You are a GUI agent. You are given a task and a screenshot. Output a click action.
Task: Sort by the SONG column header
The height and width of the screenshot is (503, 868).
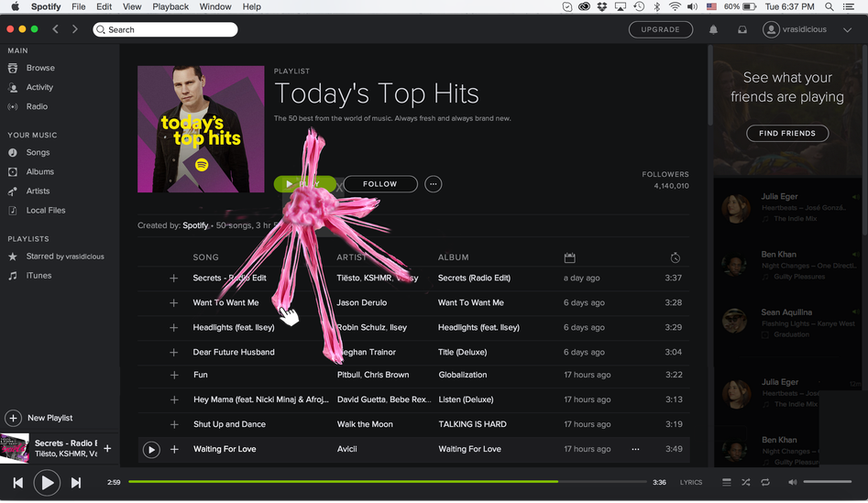click(x=206, y=257)
